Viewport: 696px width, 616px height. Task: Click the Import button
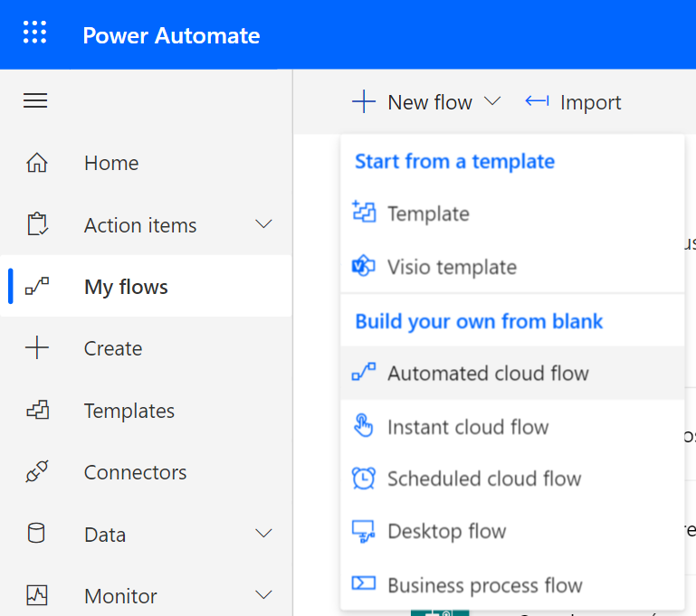(574, 102)
